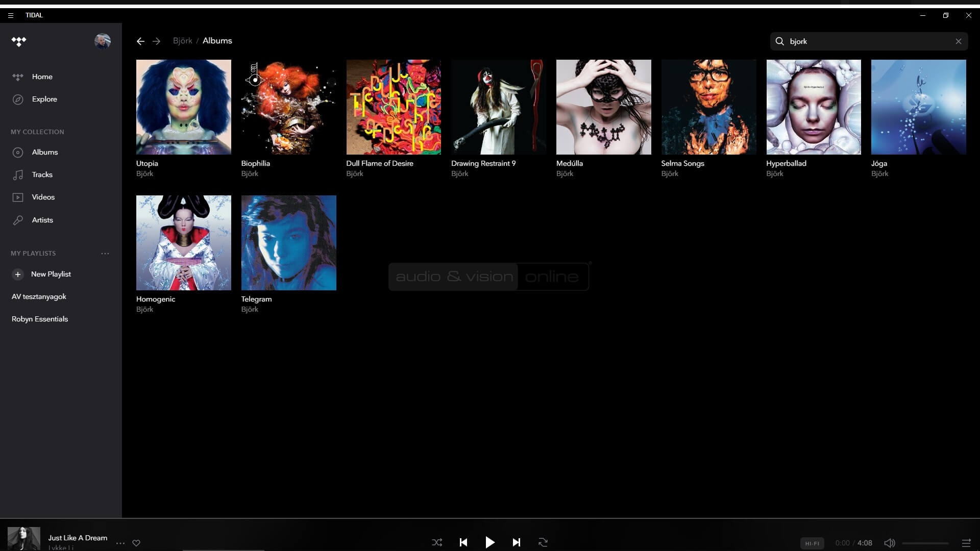Click Just Like A Dream track title
This screenshot has height=551, width=980.
tap(78, 538)
